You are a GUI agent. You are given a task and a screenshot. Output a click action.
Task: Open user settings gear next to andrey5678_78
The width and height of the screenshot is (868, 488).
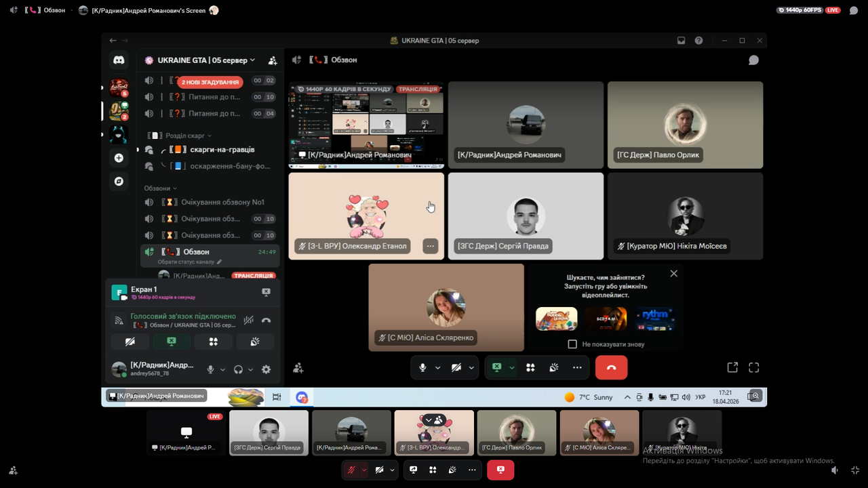[266, 369]
